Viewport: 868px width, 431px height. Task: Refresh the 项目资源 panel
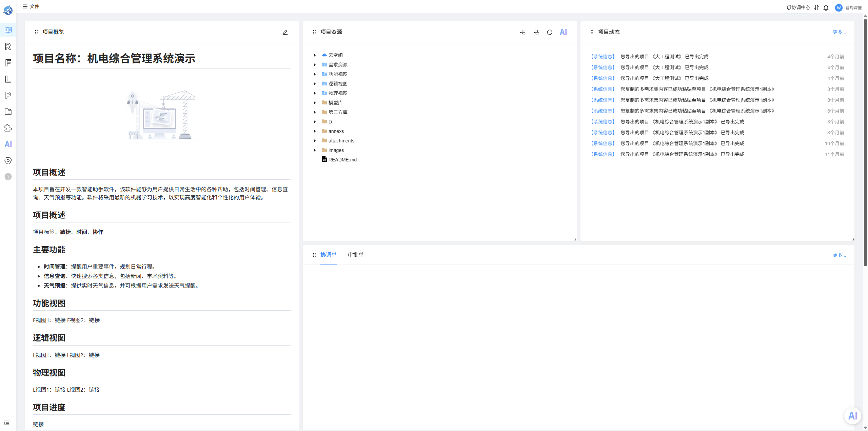550,32
